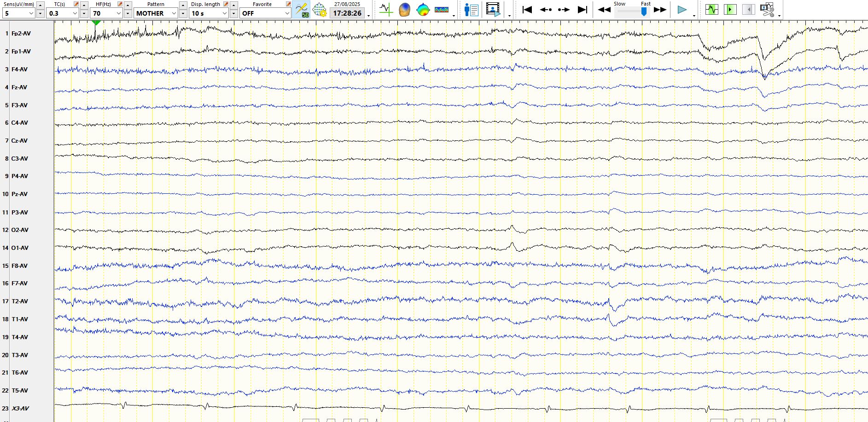This screenshot has height=422, width=868.
Task: Click the TC(s) down arrow
Action: point(84,13)
